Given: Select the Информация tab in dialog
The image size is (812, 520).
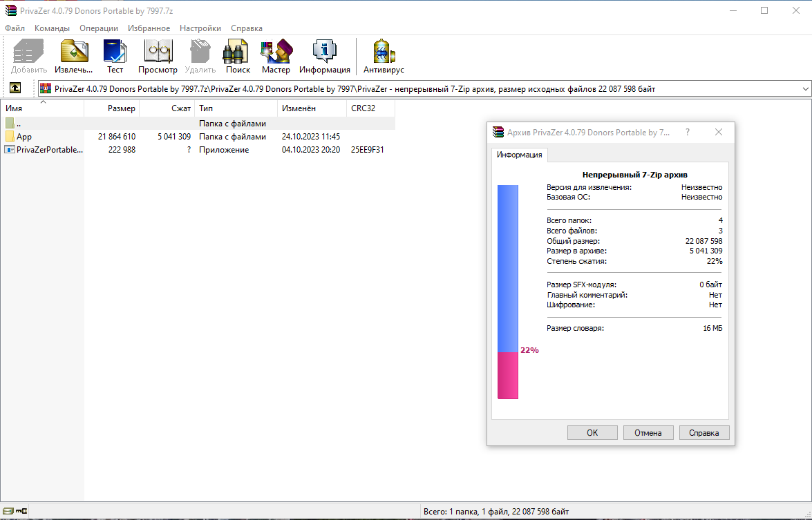Looking at the screenshot, I should click(520, 155).
